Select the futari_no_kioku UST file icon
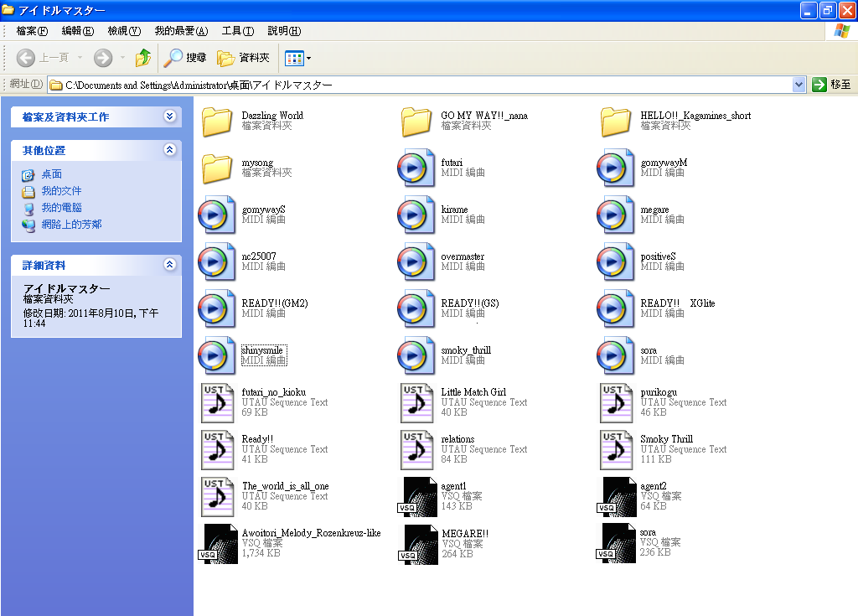This screenshot has height=616, width=858. [x=217, y=403]
